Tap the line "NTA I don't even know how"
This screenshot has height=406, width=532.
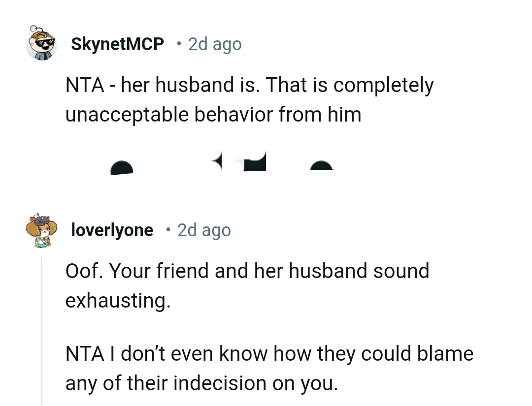point(269,354)
